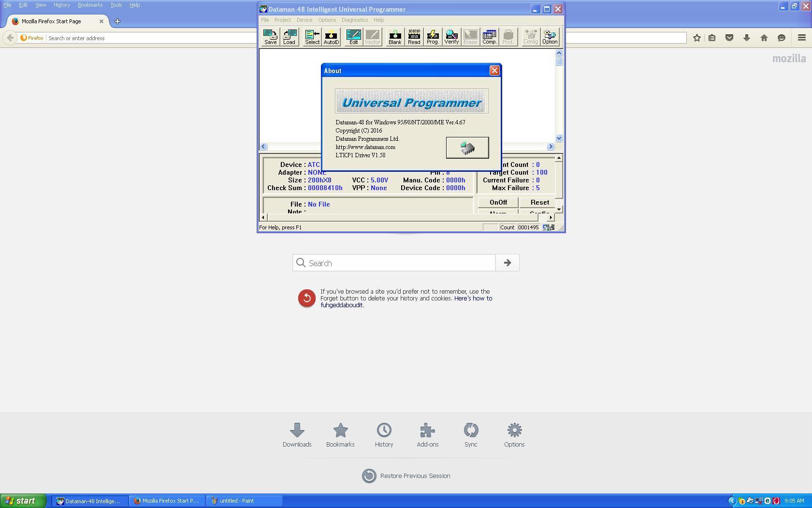The width and height of the screenshot is (812, 508).
Task: Switch to untitled - Paint in taskbar
Action: click(x=244, y=501)
